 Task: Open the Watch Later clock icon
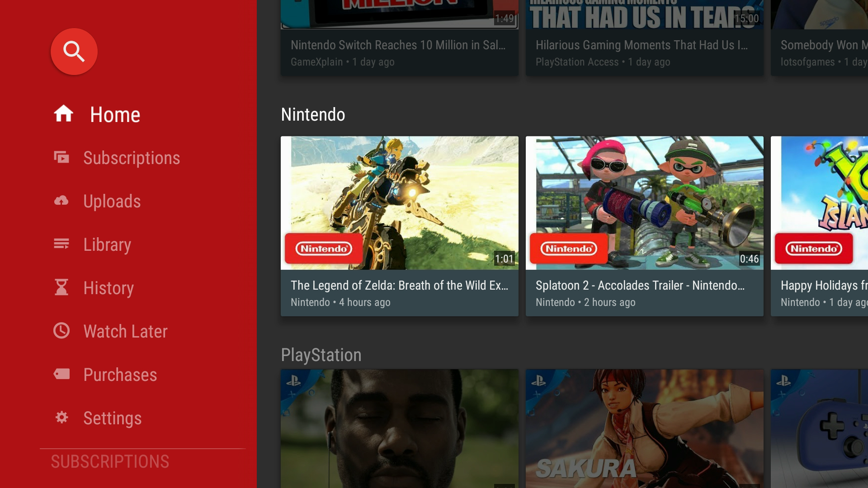[x=62, y=331]
